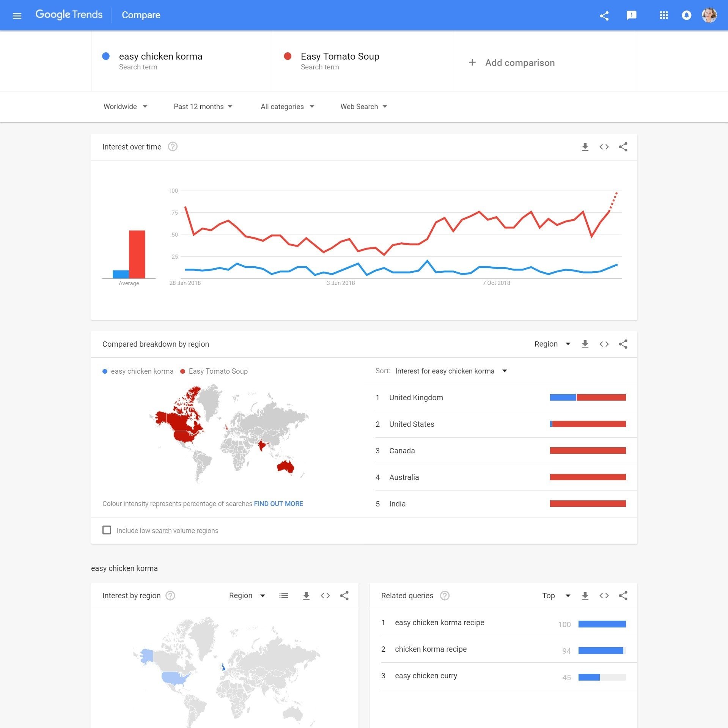Share the Related queries card
The height and width of the screenshot is (728, 728).
[x=623, y=596]
